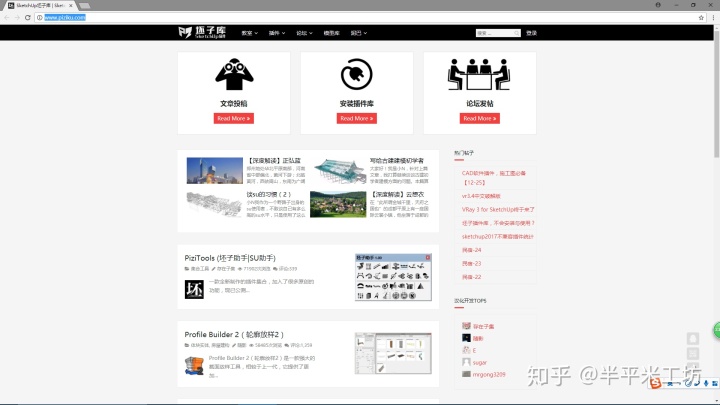Click the avatar next to user sugar

click(x=466, y=362)
